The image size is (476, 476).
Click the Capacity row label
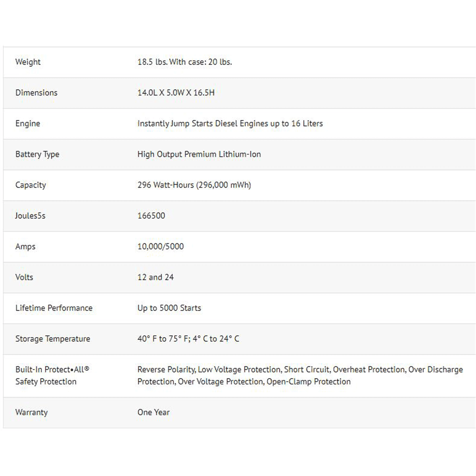31,185
